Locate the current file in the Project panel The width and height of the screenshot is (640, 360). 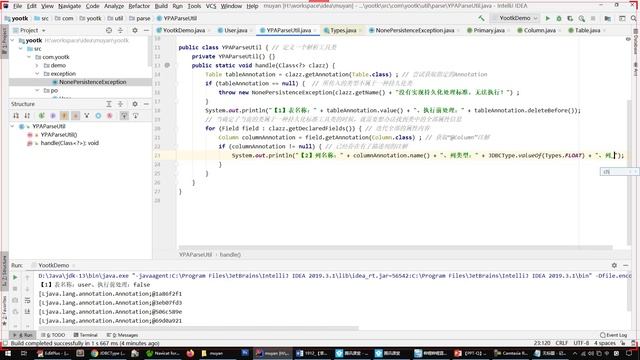pyautogui.click(x=109, y=30)
